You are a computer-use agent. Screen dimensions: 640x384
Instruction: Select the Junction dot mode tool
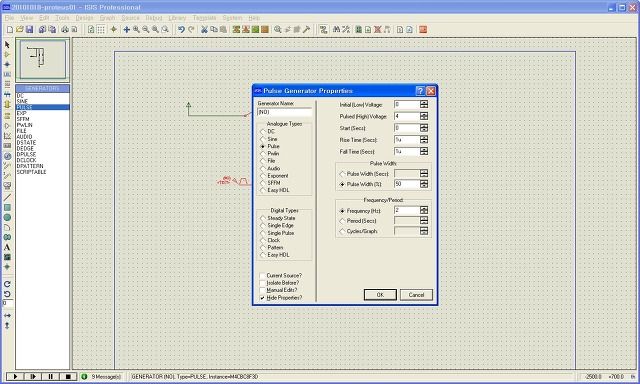pyautogui.click(x=7, y=64)
